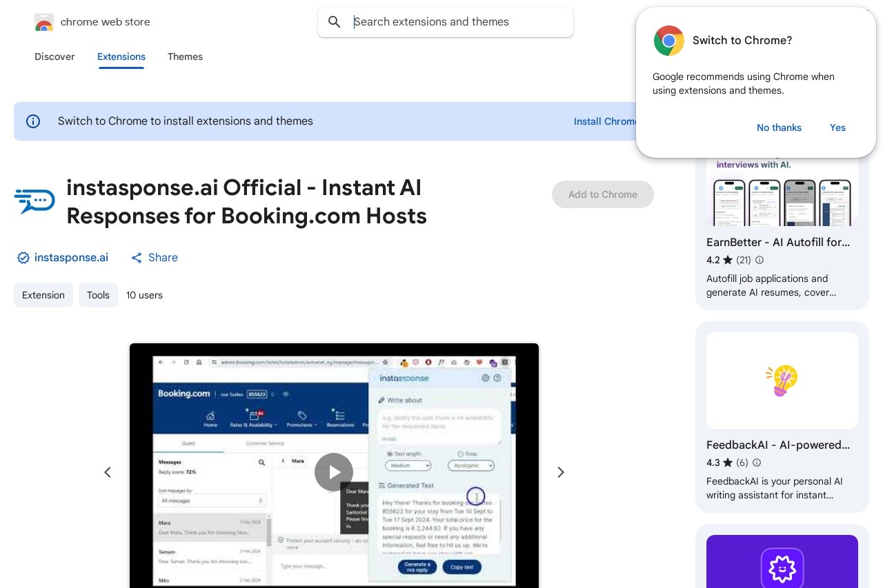Show the previous screenshot with left arrow
Image resolution: width=883 pixels, height=588 pixels.
(108, 472)
